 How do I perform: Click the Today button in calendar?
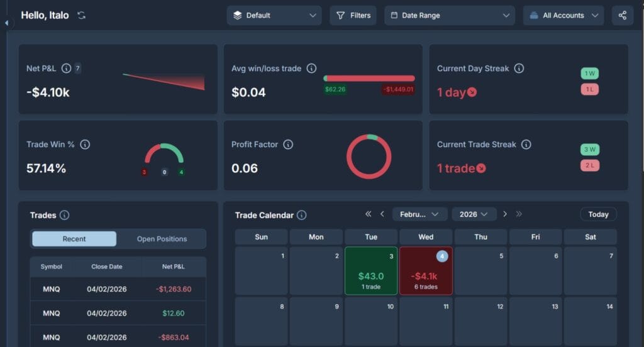click(x=597, y=214)
